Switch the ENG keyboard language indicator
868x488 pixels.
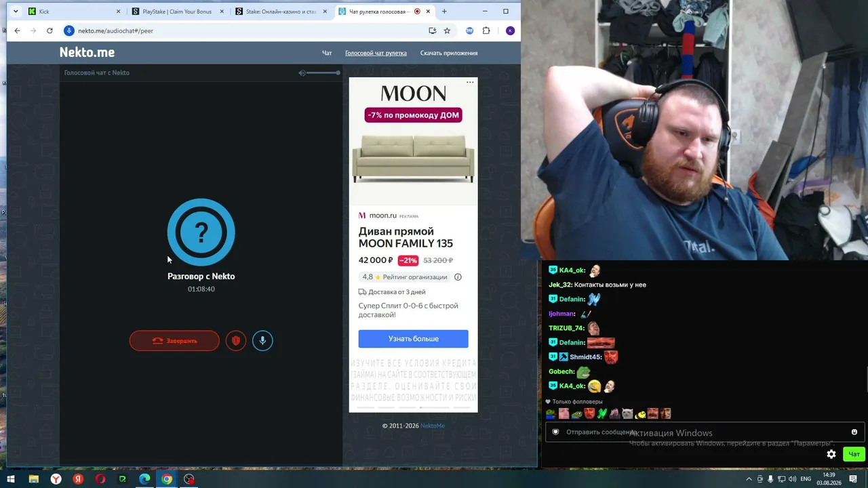(806, 479)
